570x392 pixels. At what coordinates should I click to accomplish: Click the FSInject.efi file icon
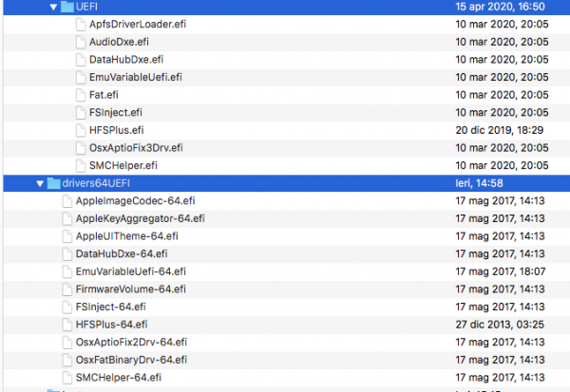click(81, 113)
